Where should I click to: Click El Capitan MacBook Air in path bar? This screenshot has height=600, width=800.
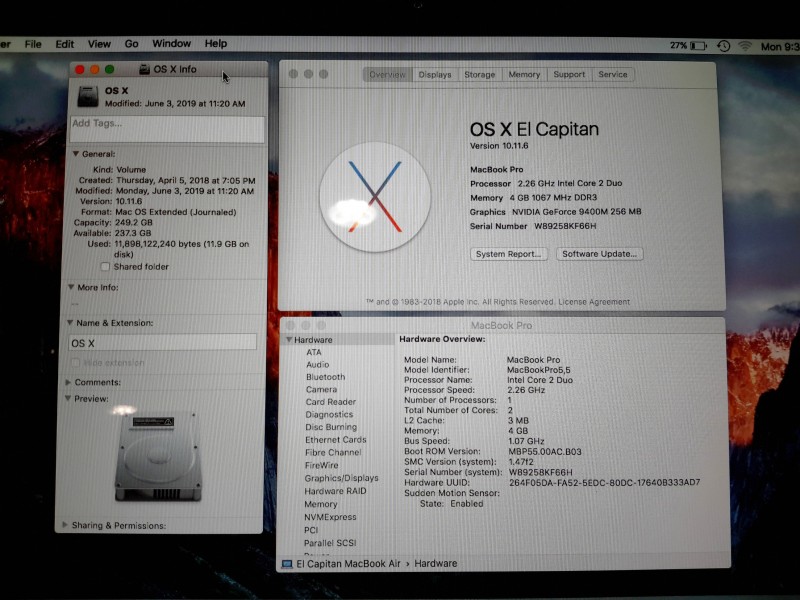(348, 564)
